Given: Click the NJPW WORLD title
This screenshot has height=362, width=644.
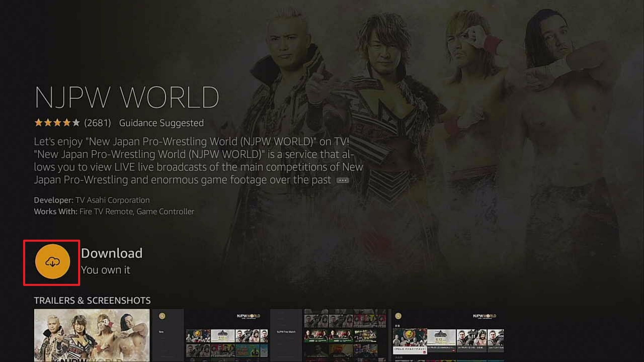Looking at the screenshot, I should click(x=127, y=97).
